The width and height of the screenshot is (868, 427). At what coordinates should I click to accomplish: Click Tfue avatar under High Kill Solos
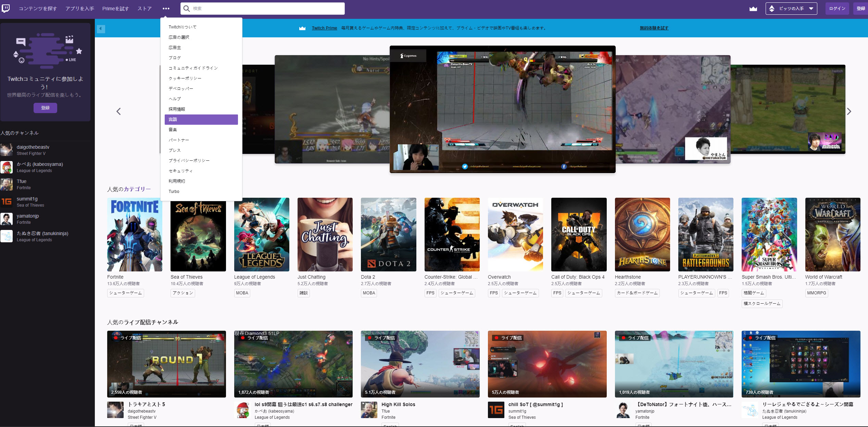tap(369, 410)
